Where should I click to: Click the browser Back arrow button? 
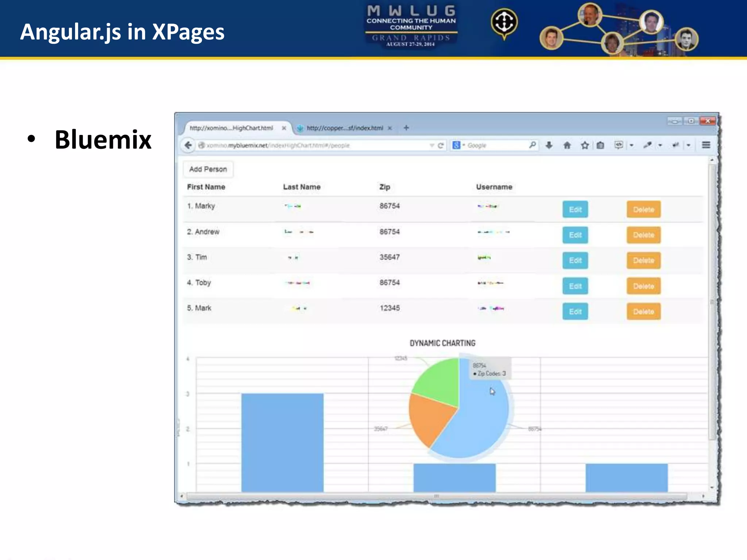pyautogui.click(x=188, y=145)
